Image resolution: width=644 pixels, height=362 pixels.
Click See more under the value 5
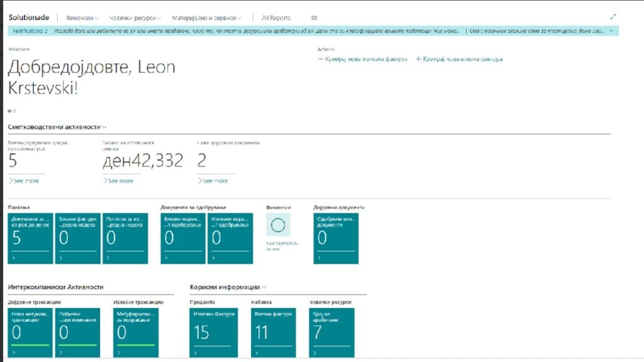click(24, 181)
